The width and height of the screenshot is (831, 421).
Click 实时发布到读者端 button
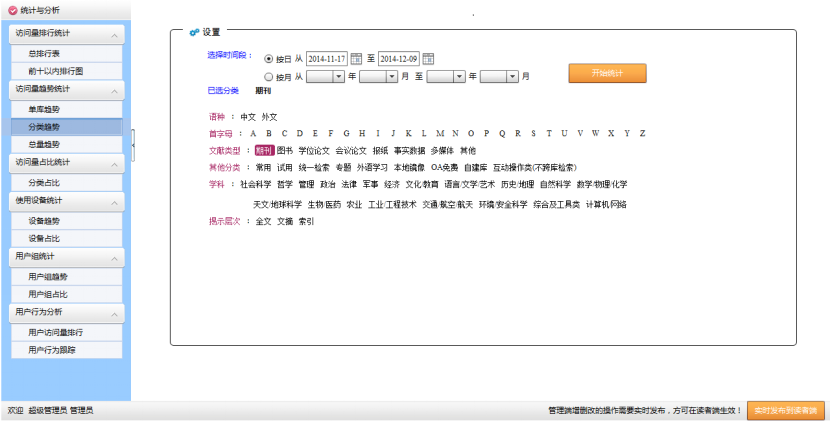pyautogui.click(x=785, y=410)
